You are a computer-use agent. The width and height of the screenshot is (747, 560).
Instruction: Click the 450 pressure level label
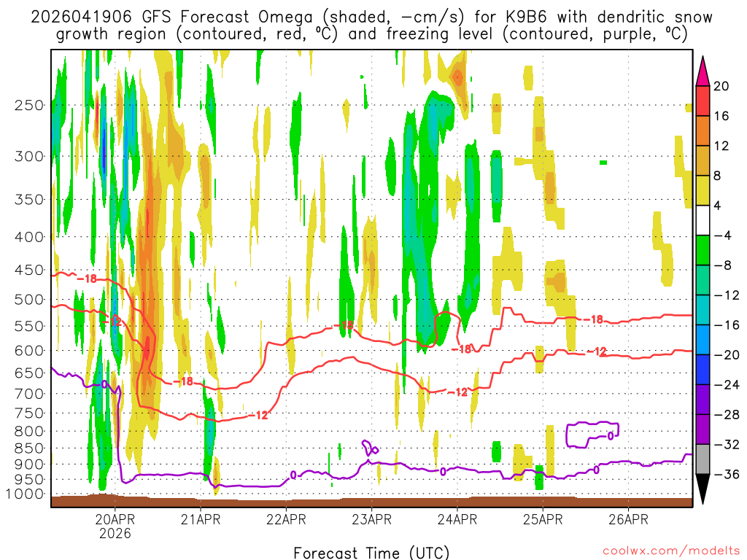tap(29, 270)
